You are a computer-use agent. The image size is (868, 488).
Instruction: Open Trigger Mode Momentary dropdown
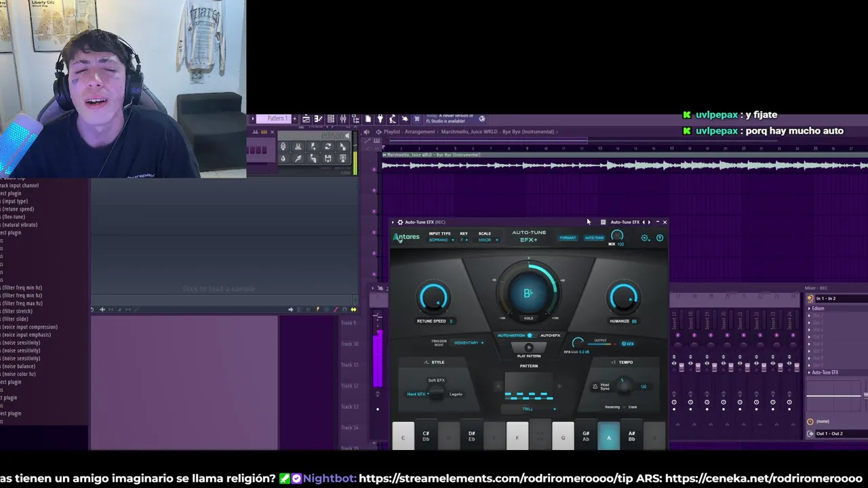click(469, 343)
